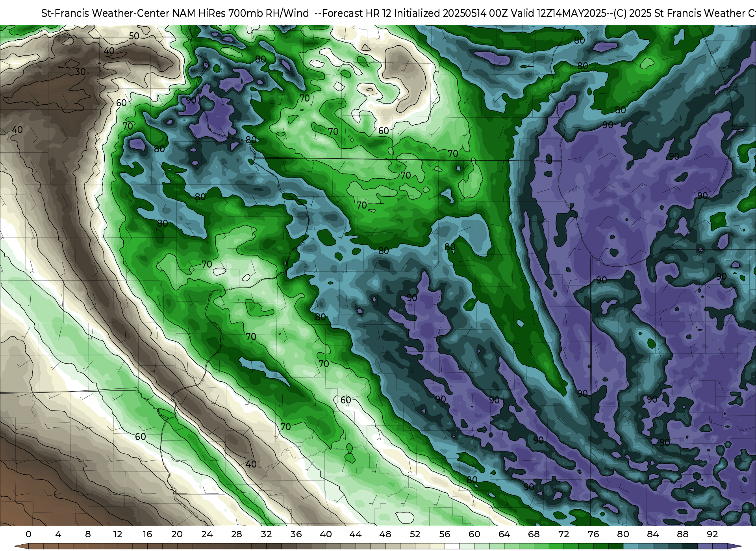
Task: Click the colorbar tick label "32"
Action: [266, 534]
